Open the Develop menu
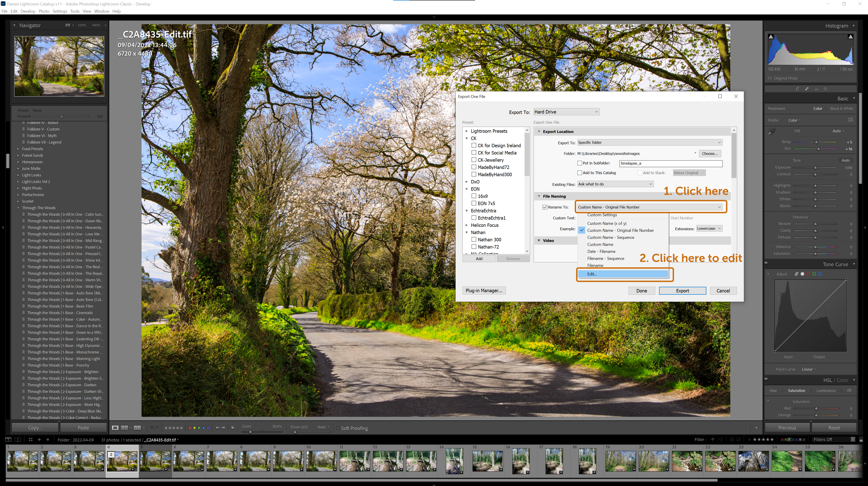The height and width of the screenshot is (486, 868). pyautogui.click(x=28, y=11)
